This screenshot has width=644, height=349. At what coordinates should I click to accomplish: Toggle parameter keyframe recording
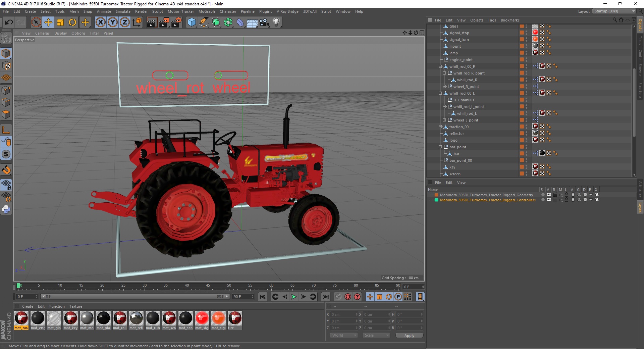pyautogui.click(x=398, y=297)
